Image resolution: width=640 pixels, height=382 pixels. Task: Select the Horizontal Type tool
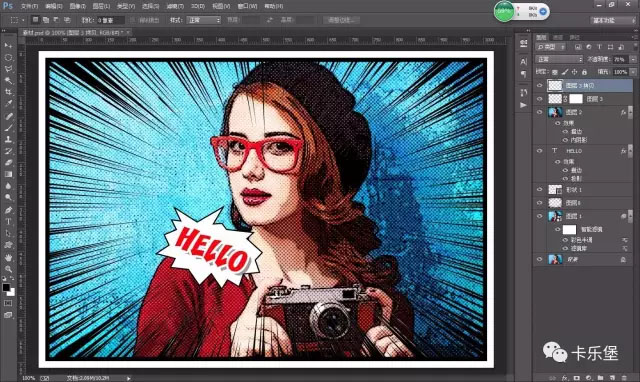(8, 222)
